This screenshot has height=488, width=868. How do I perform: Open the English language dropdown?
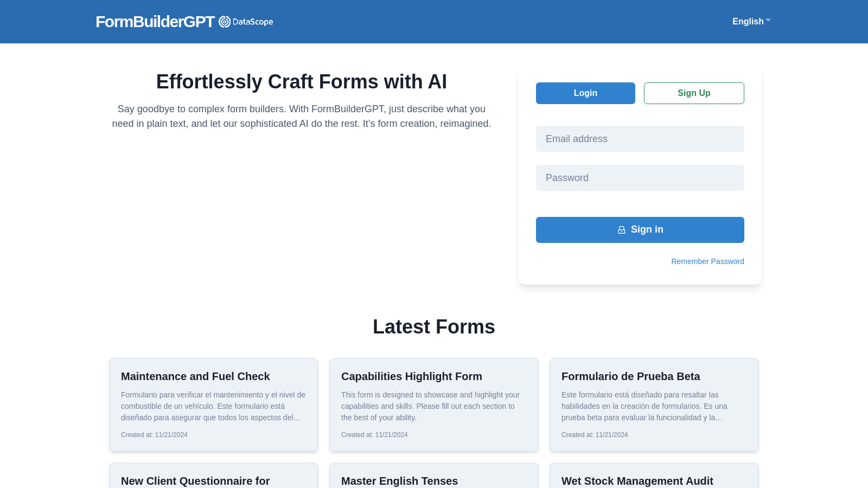coord(748,22)
